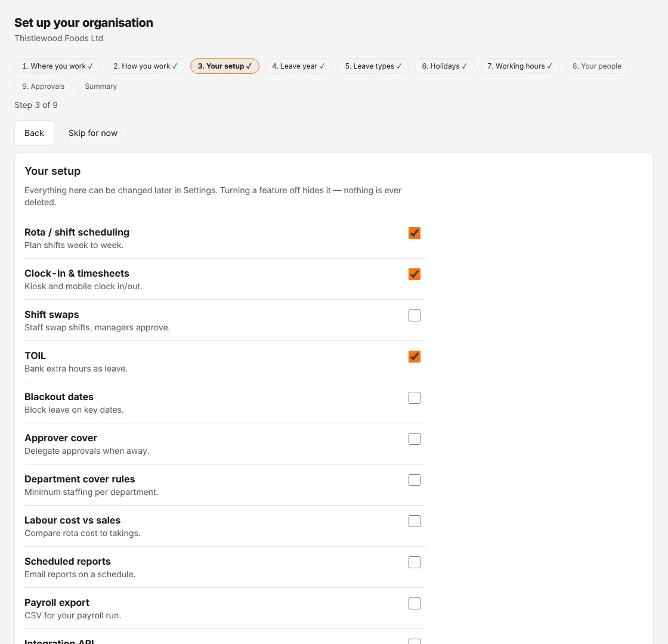Viewport: 668px width, 644px height.
Task: Go to step 7 Working hours
Action: point(519,66)
